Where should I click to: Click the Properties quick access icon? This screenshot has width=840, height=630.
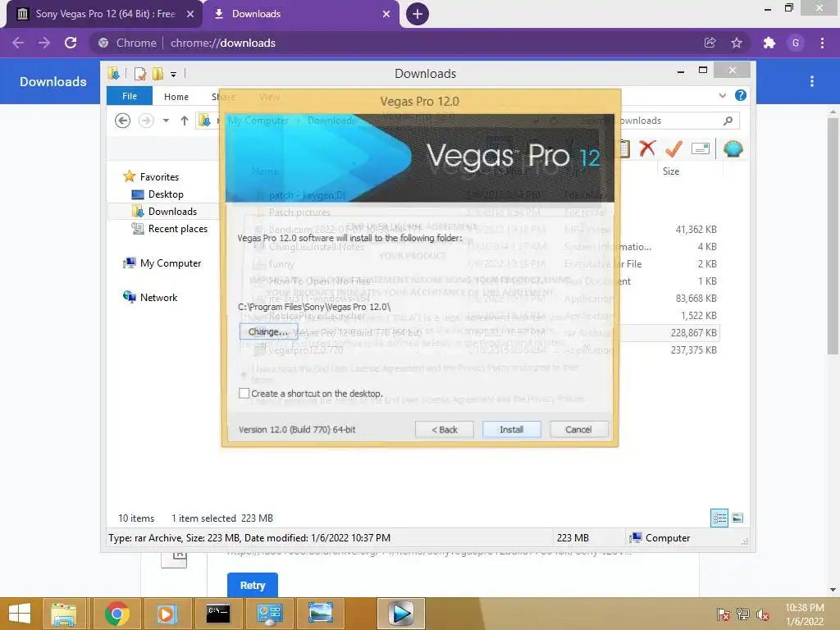point(139,73)
